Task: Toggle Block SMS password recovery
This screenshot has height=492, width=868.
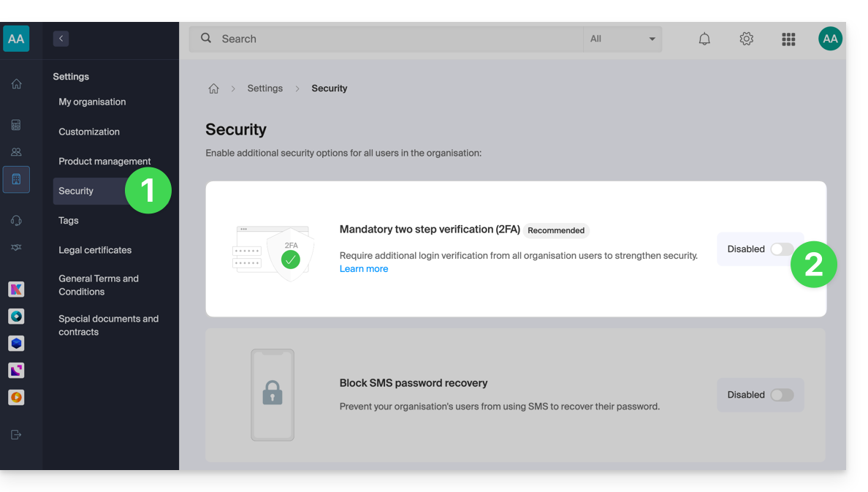Action: (781, 395)
